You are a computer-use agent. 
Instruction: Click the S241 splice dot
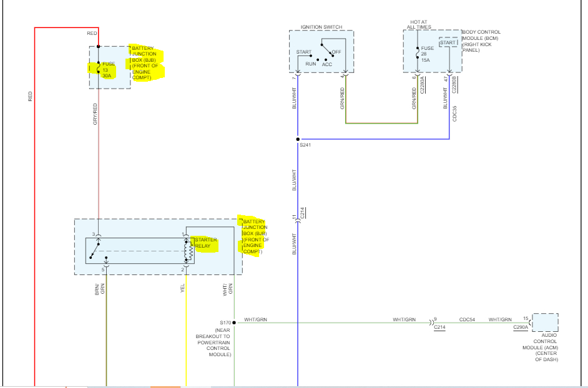coord(298,139)
